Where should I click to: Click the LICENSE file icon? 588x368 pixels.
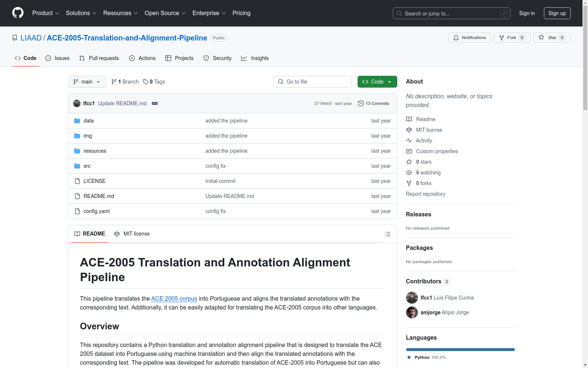pos(77,181)
